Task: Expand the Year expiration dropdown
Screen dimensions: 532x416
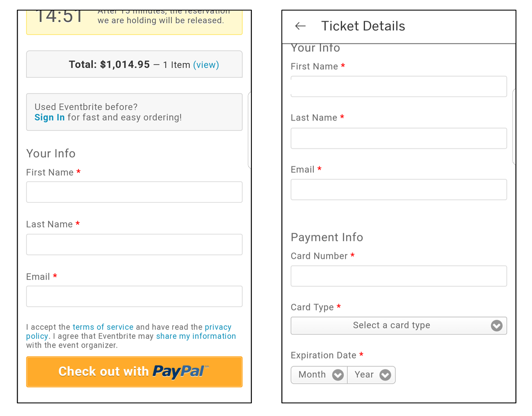Action: (371, 375)
